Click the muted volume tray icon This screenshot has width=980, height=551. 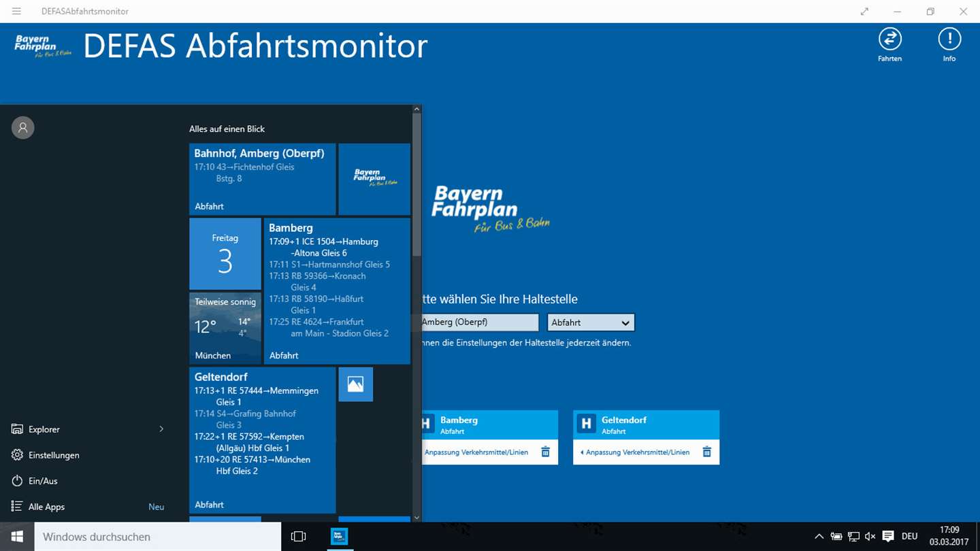[x=870, y=537]
